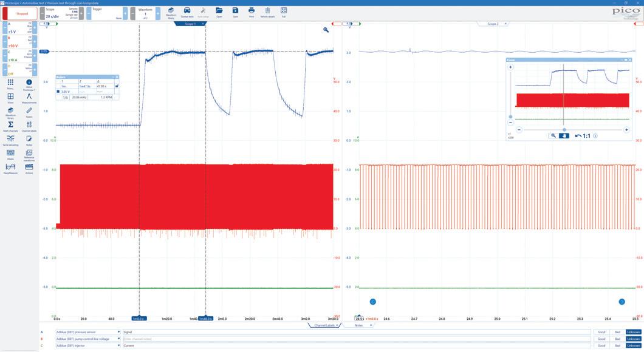
Task: Expand Adblue (DEF) pressure sensor label dropdown
Action: [x=118, y=332]
